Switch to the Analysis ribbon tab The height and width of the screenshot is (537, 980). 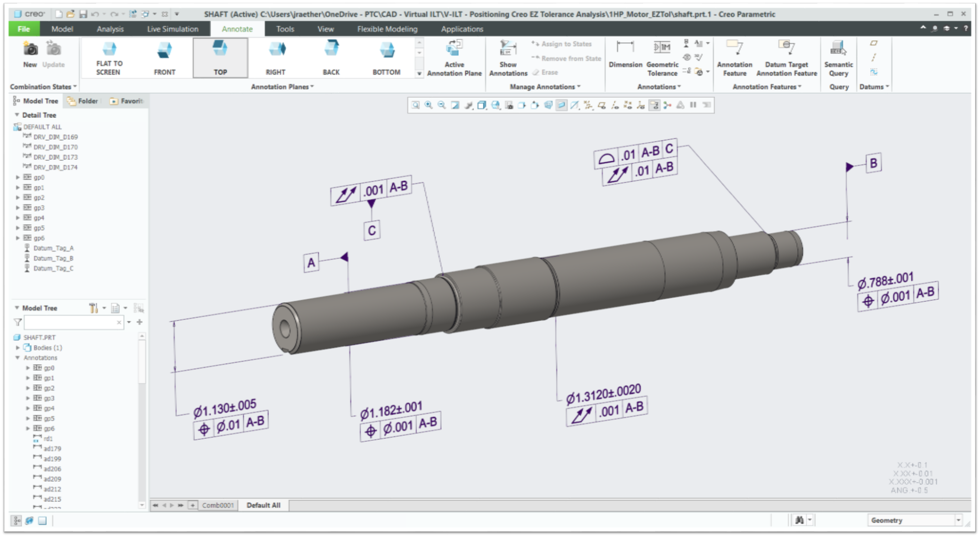(x=110, y=29)
